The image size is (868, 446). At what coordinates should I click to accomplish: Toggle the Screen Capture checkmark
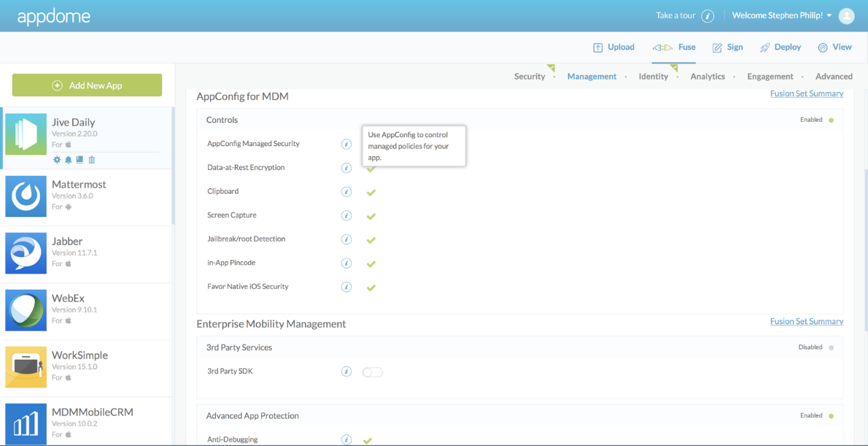(x=371, y=216)
